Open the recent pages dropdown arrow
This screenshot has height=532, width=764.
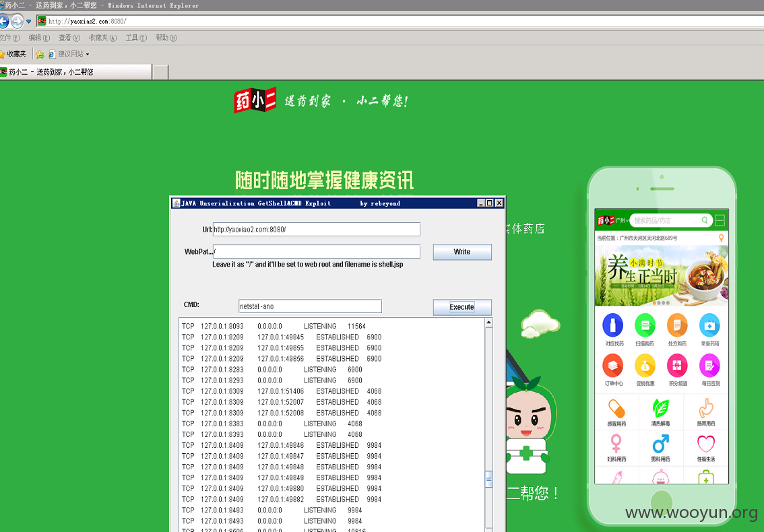[x=29, y=22]
